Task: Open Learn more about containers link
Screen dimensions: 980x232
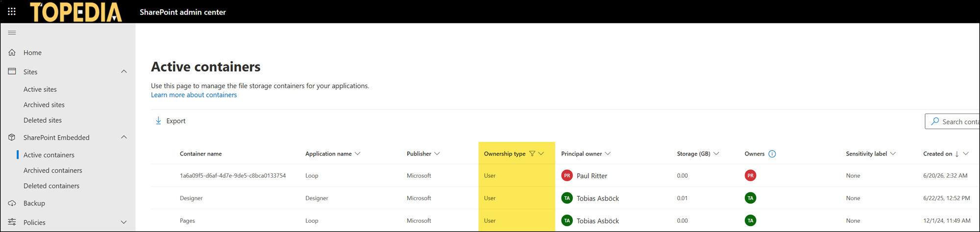Action: point(194,95)
